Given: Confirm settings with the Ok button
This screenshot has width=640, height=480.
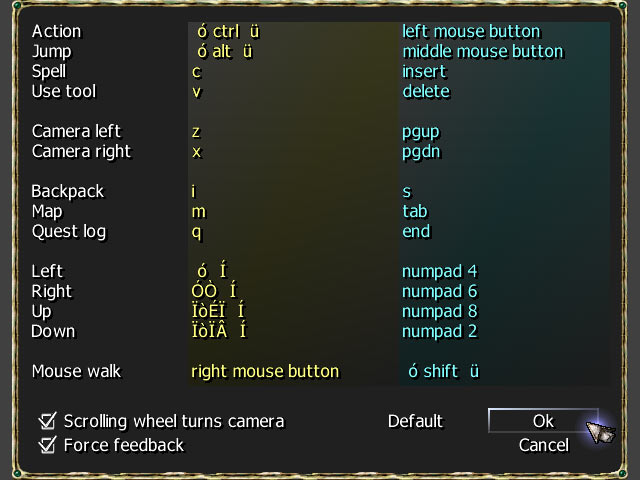Looking at the screenshot, I should pyautogui.click(x=543, y=420).
